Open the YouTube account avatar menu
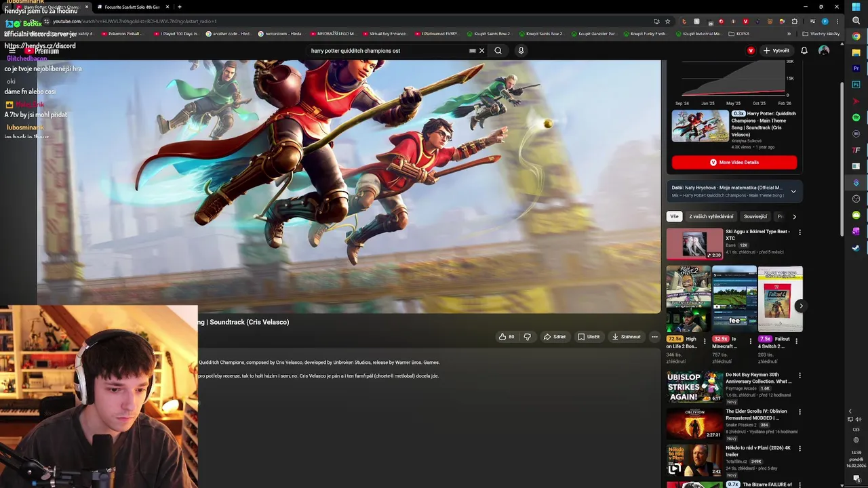 point(824,51)
